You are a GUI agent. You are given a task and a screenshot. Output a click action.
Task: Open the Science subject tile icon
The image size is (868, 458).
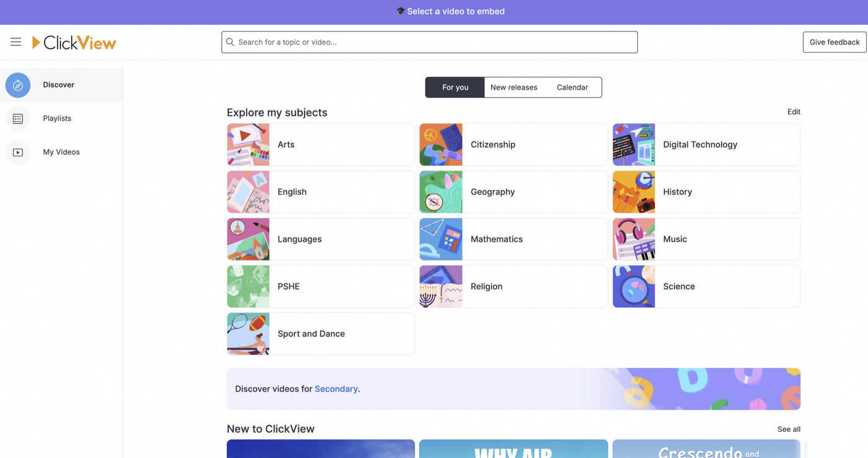634,287
